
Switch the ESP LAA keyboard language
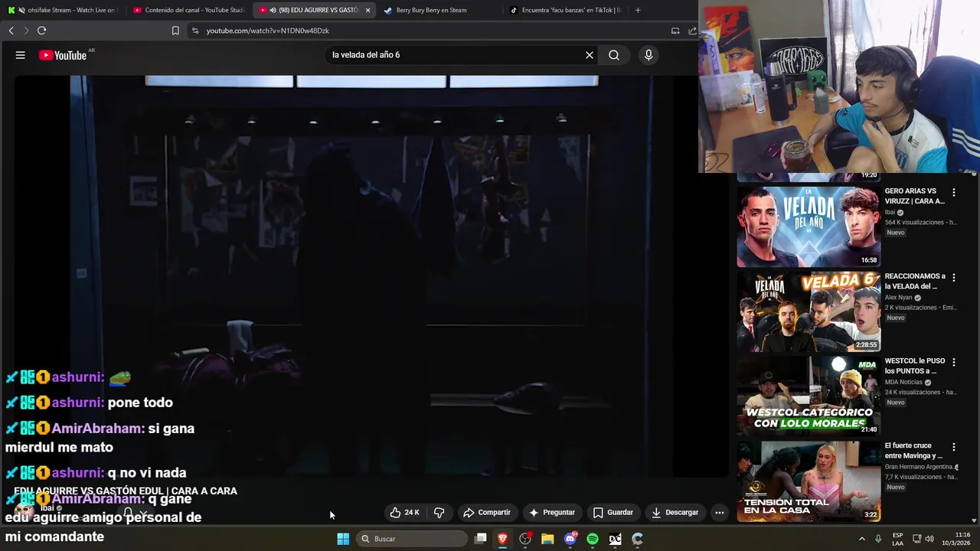click(898, 539)
